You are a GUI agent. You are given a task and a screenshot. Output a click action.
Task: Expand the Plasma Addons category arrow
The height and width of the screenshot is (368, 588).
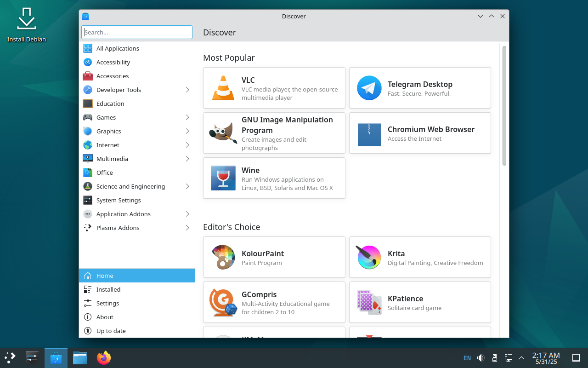187,228
